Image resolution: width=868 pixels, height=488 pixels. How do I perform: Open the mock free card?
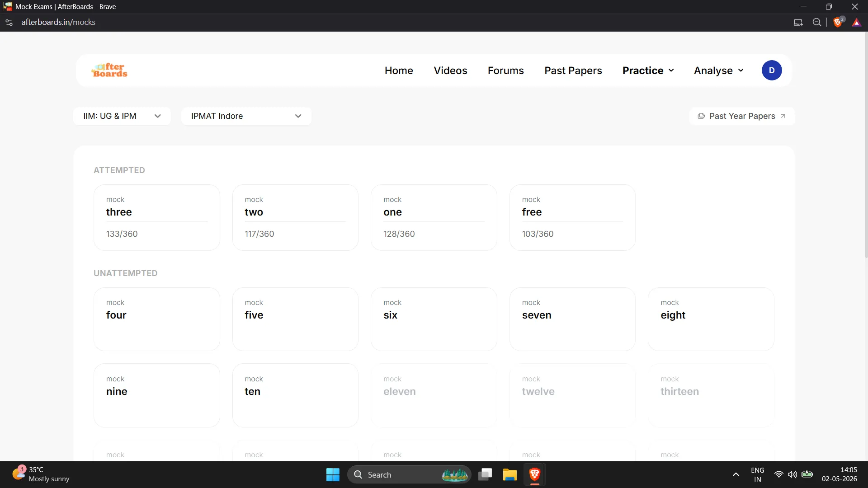[572, 217]
